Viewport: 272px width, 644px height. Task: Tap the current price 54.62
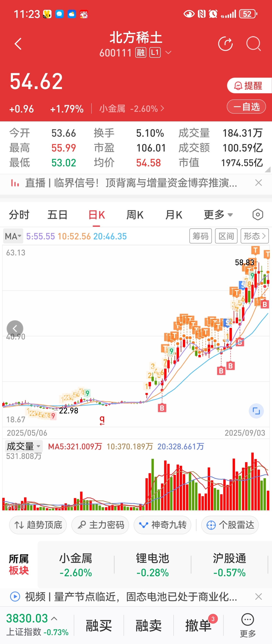36,81
